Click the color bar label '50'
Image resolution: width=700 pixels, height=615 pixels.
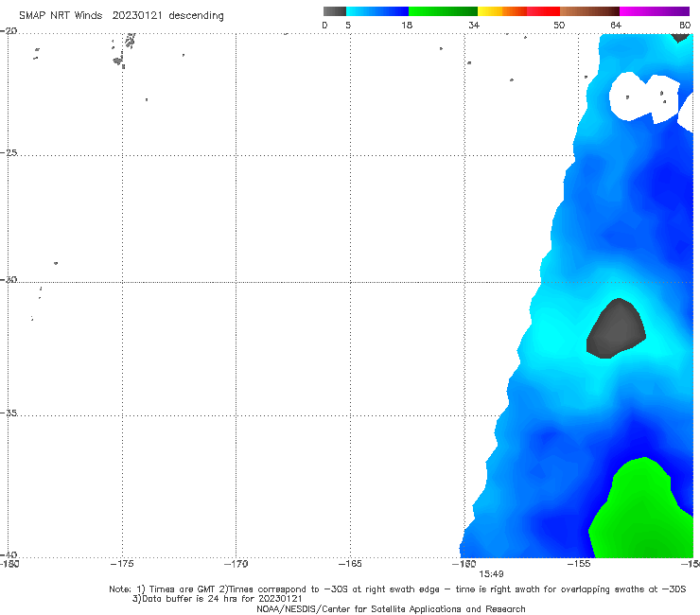559,25
